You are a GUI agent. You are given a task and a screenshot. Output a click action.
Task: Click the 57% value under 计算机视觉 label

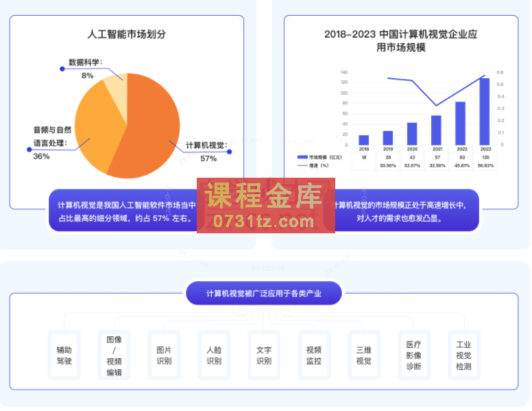point(208,158)
